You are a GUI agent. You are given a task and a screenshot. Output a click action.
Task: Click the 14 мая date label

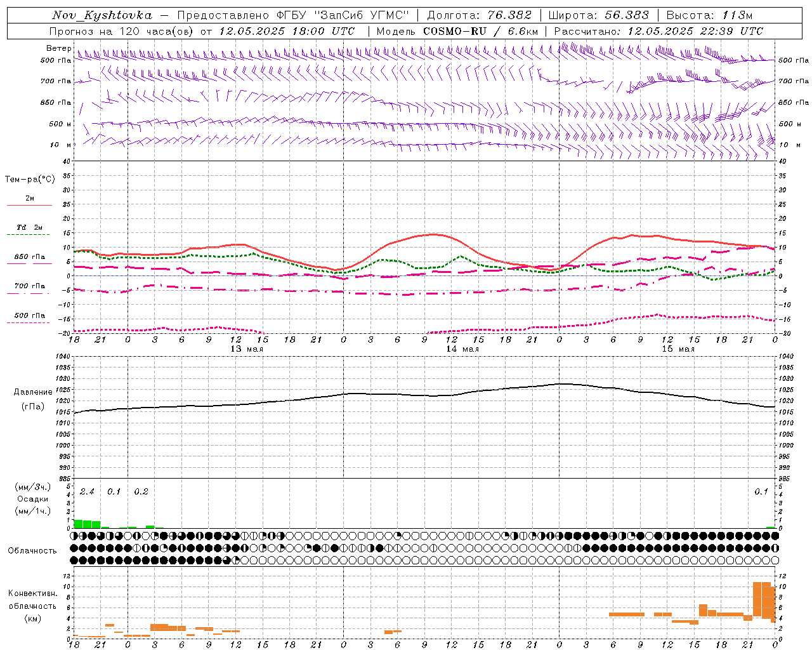click(x=462, y=349)
